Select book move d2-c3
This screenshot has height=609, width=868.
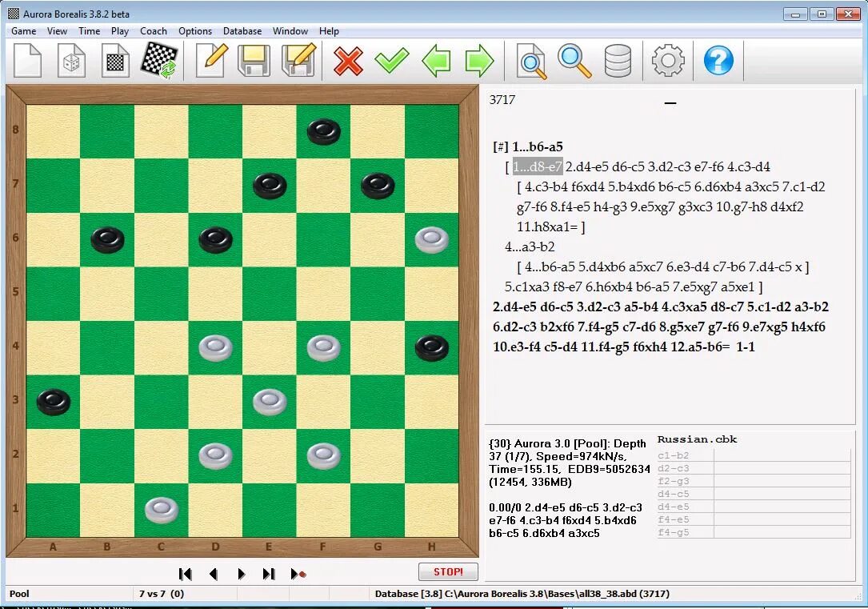673,468
